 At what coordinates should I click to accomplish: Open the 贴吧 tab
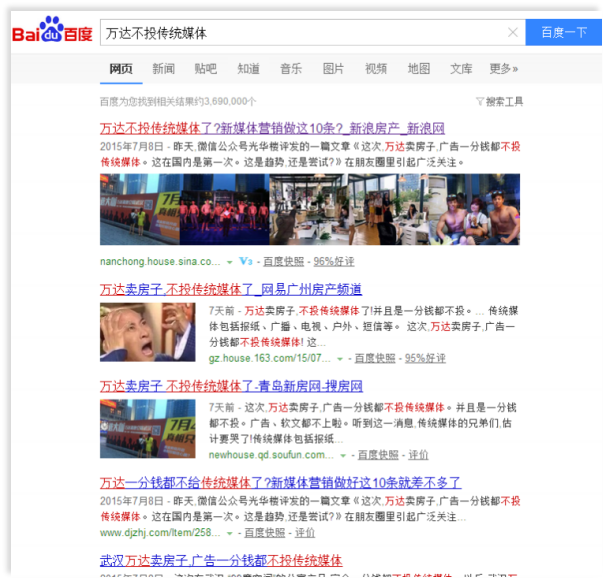206,69
